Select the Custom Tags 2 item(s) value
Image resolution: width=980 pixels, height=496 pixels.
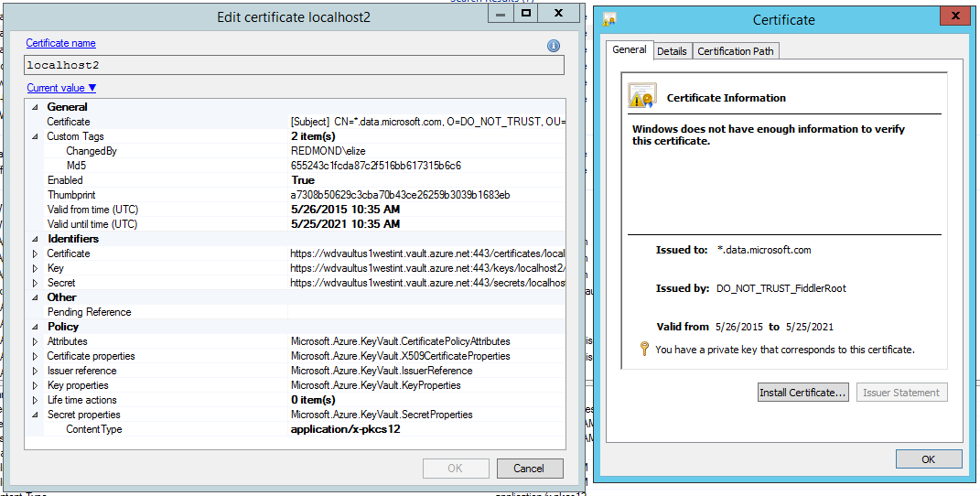tap(313, 136)
